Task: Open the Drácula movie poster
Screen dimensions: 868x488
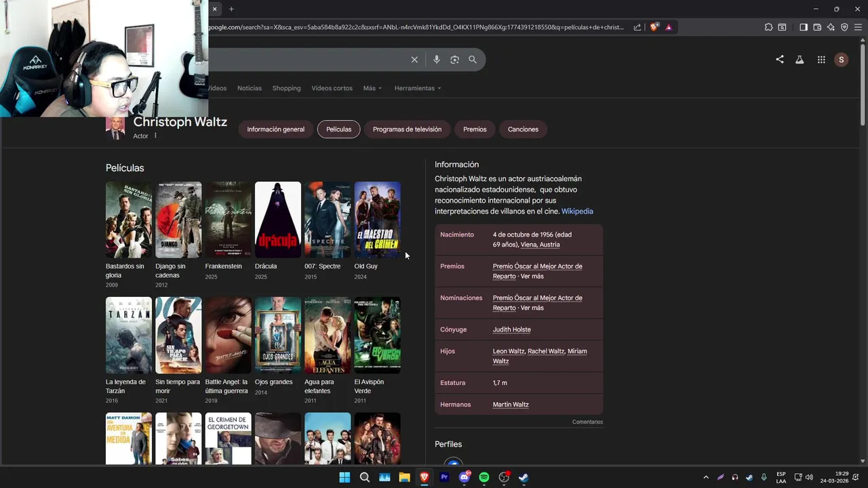Action: [278, 220]
